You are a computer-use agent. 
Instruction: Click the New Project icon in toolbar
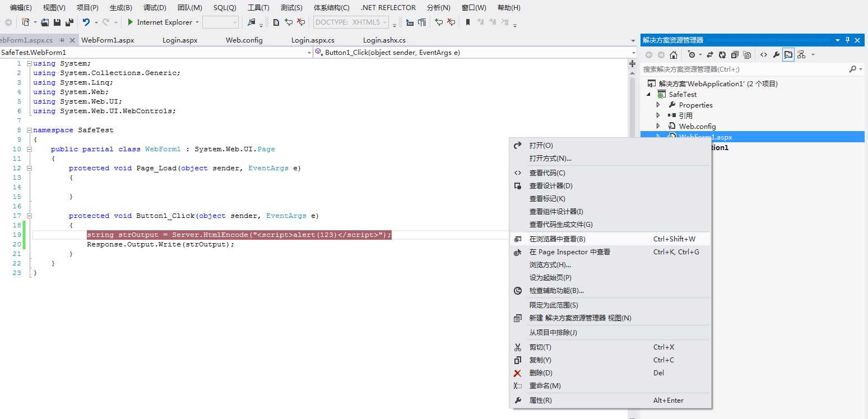coord(25,22)
